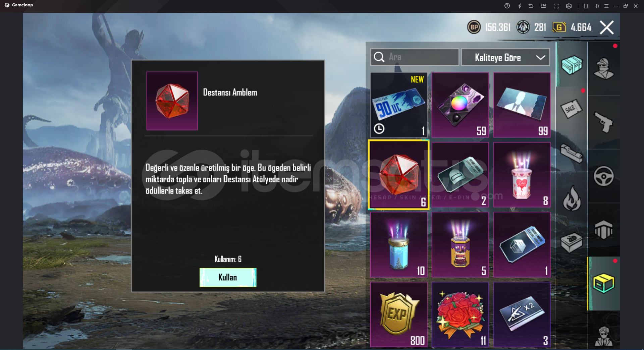Open the Gameloop hamburger menu icon

606,6
